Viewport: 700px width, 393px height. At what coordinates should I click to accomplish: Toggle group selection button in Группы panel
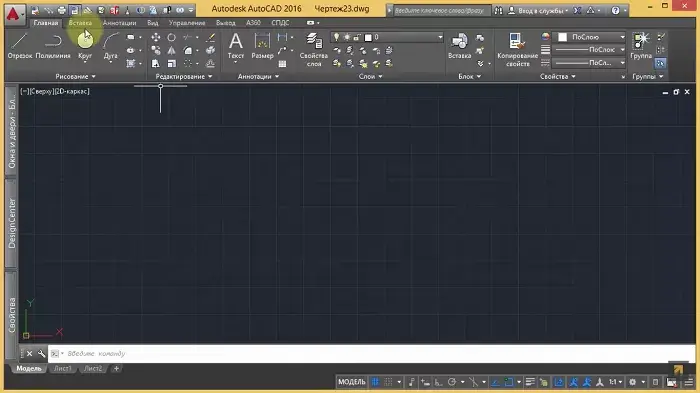[x=660, y=63]
